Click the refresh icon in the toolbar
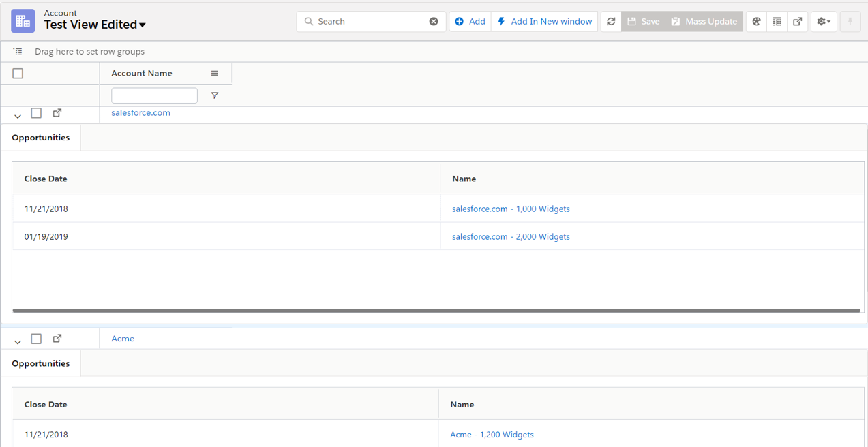868x447 pixels. (x=611, y=22)
